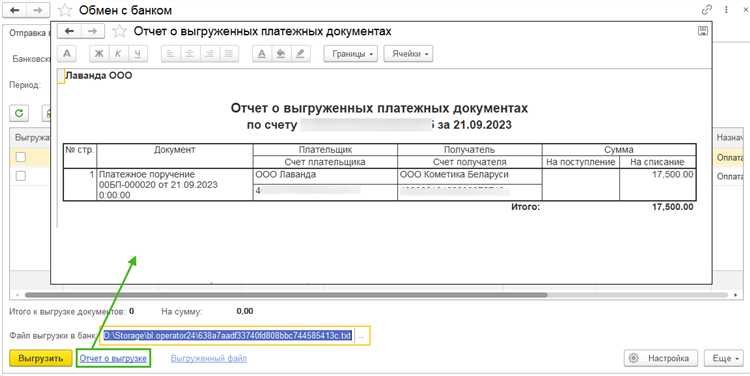Select ООО Лаванда payer cell
Viewport: 750px width, 376px height.
(325, 175)
